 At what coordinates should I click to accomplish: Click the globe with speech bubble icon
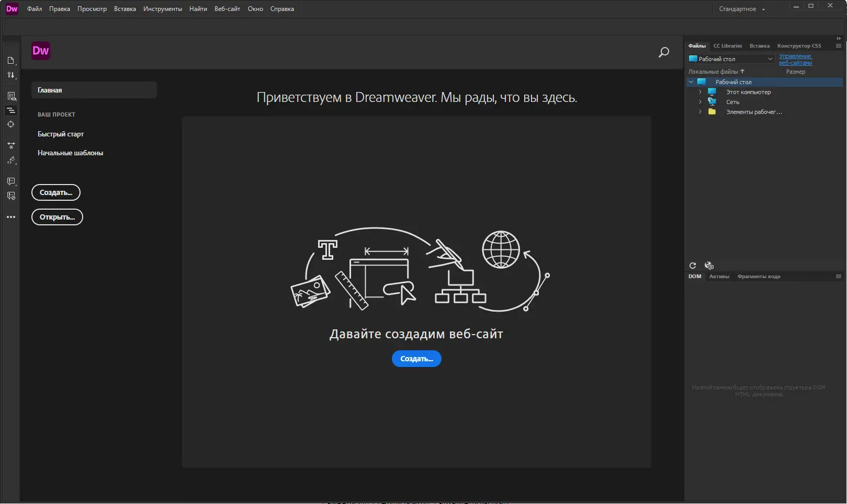(709, 266)
